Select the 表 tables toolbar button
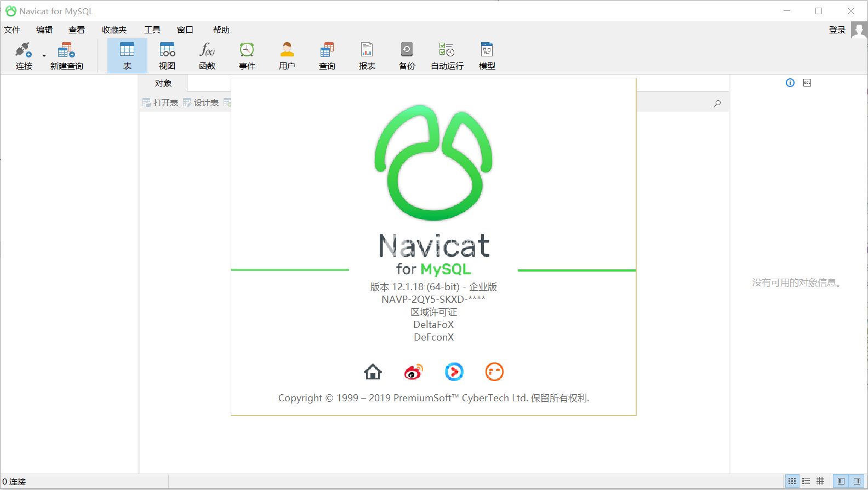This screenshot has height=490, width=868. coord(127,56)
